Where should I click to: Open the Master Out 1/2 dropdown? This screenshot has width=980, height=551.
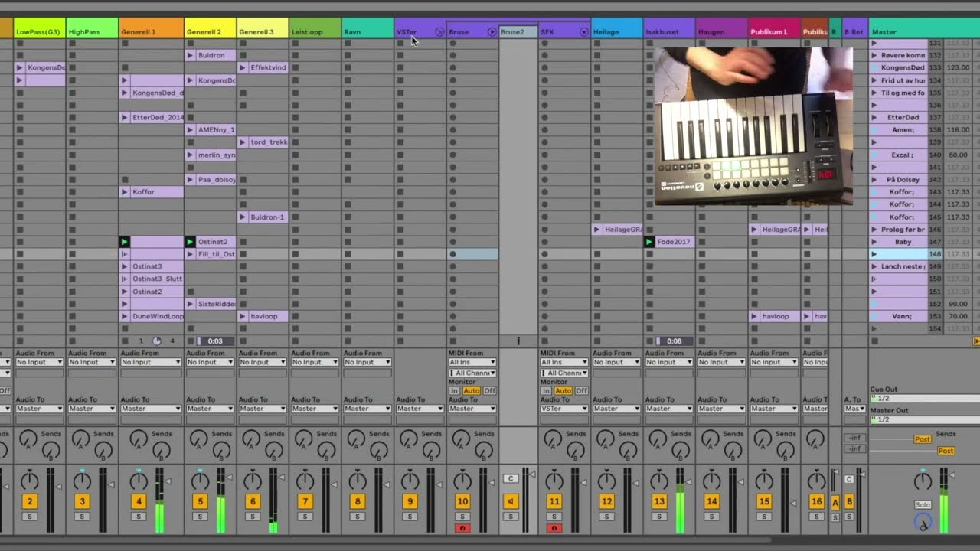(925, 420)
